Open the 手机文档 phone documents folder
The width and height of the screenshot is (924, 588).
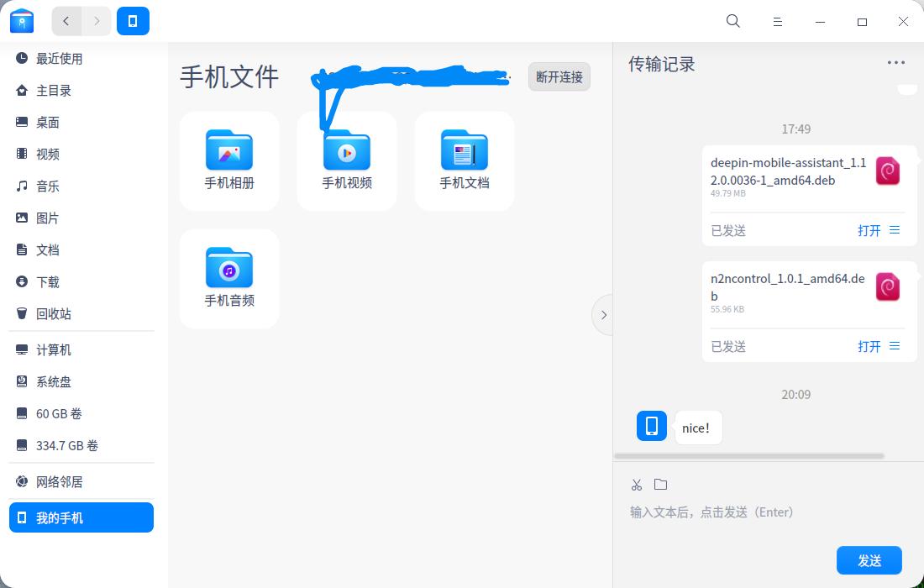[x=464, y=161]
